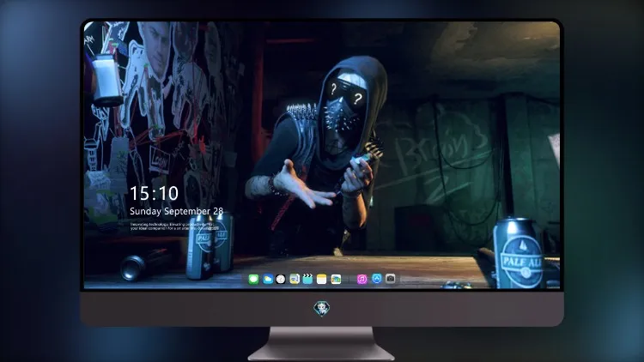644x362 pixels.
Task: Open the green Messages app in dock
Action: coord(253,280)
